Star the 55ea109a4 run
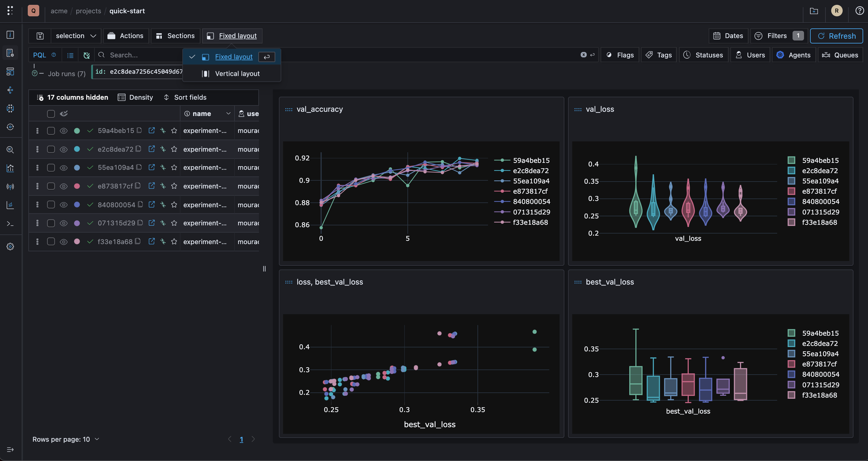The image size is (868, 461). (x=174, y=167)
